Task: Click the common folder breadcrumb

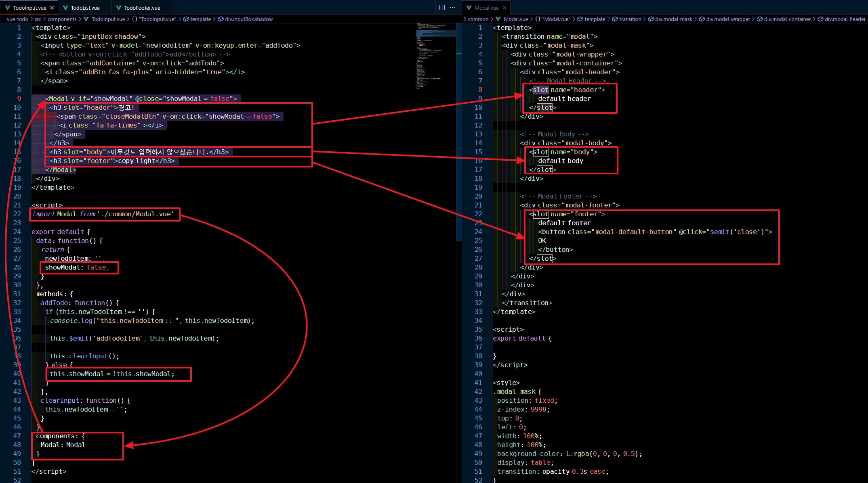Action: (x=478, y=19)
